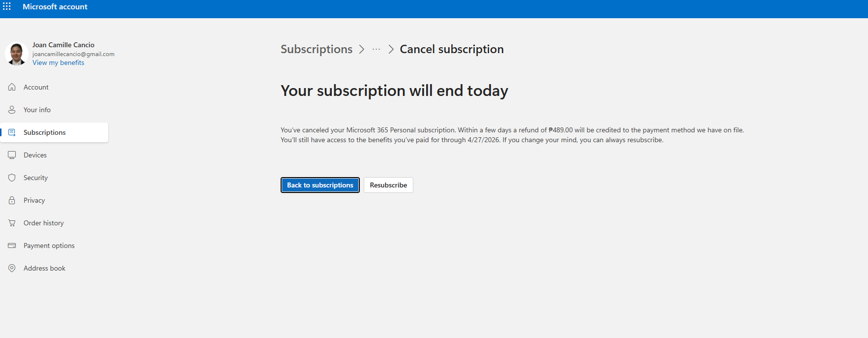Click Back to subscriptions button
Viewport: 868px width, 338px height.
click(320, 185)
